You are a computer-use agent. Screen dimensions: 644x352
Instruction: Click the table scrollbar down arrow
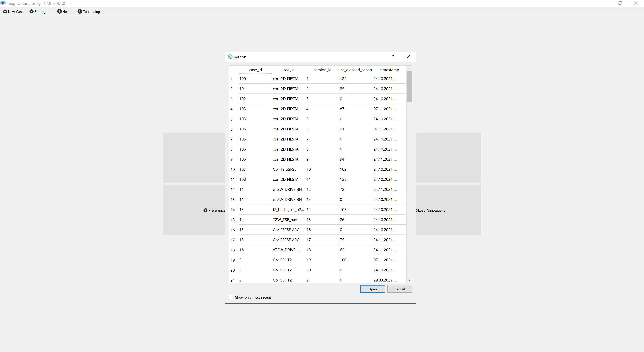pos(409,280)
